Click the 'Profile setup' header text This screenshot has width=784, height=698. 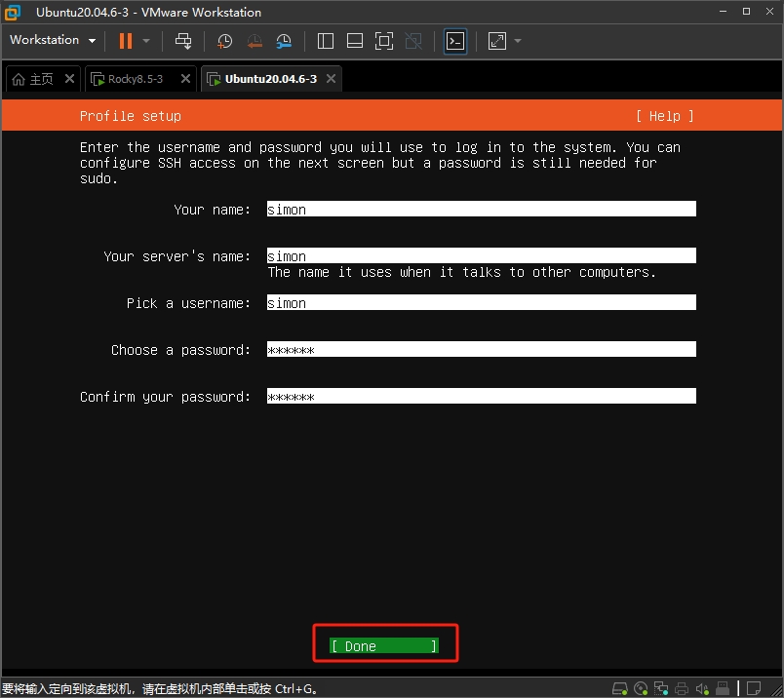[130, 116]
